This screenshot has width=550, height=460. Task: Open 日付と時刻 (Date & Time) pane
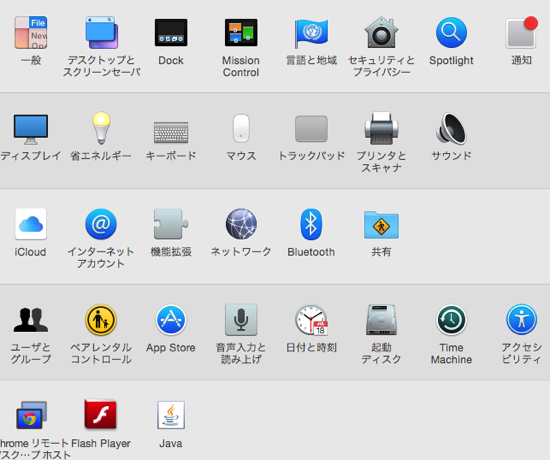[x=312, y=320]
